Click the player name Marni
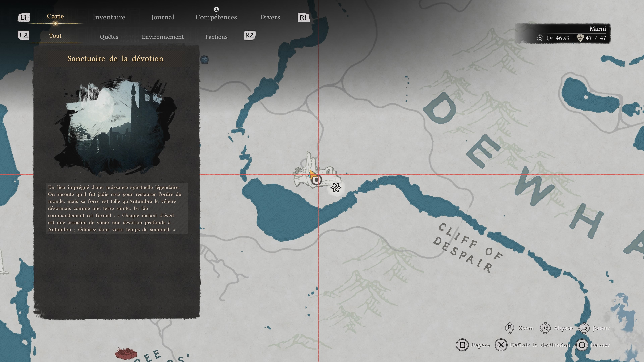644x362 pixels. pos(598,29)
